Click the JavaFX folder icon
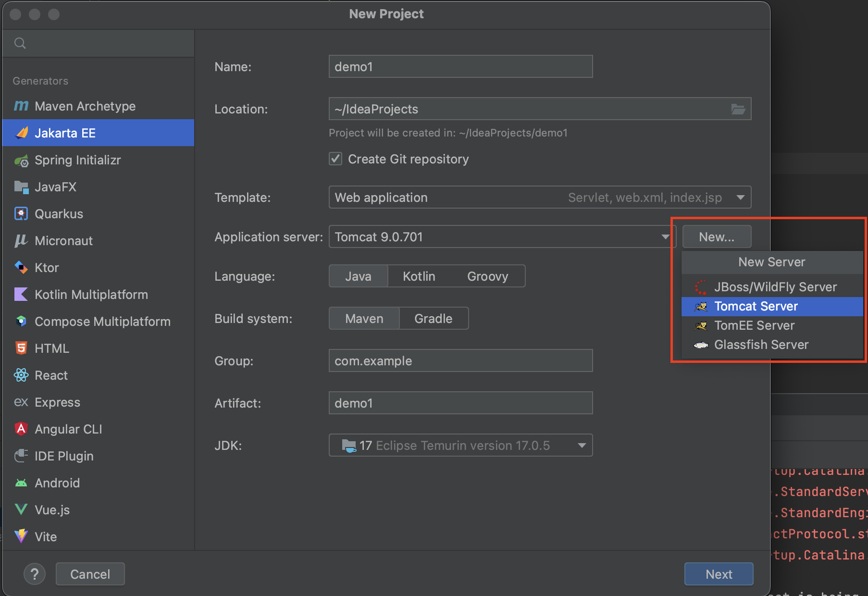 [x=21, y=187]
